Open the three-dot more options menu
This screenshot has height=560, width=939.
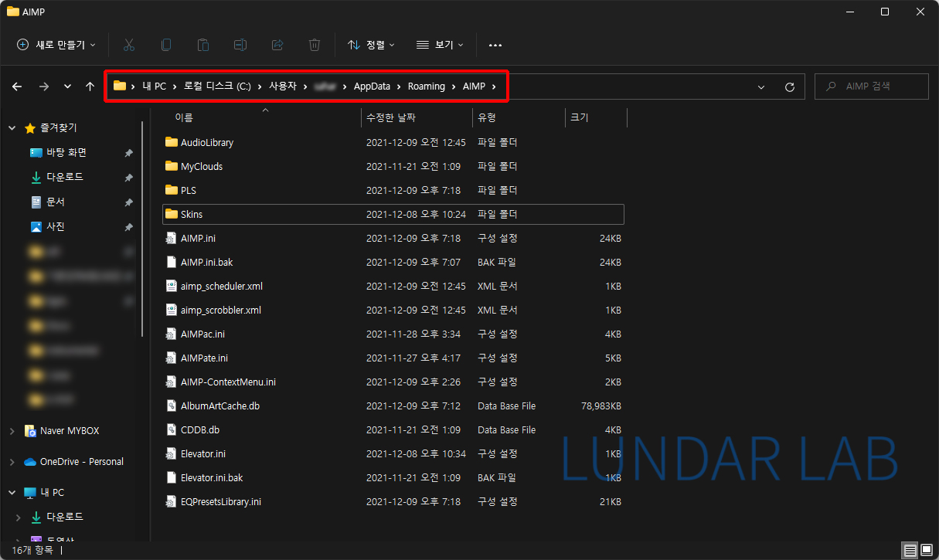click(495, 46)
